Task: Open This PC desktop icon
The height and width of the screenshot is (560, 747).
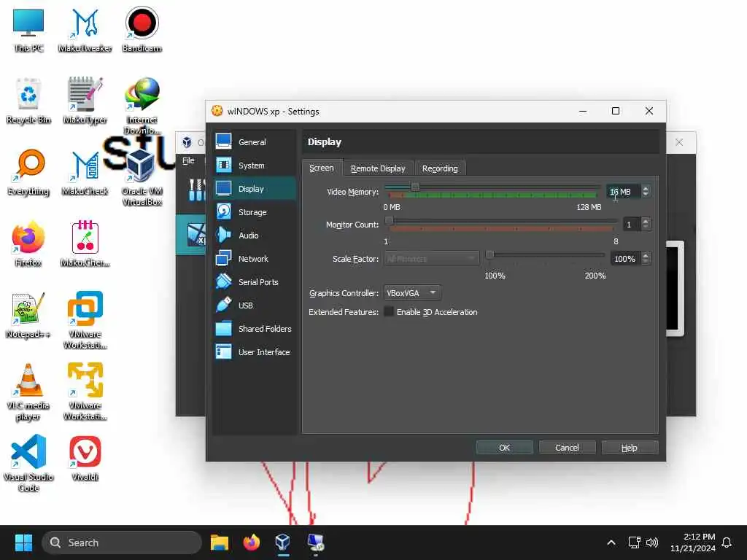Action: coord(28,29)
